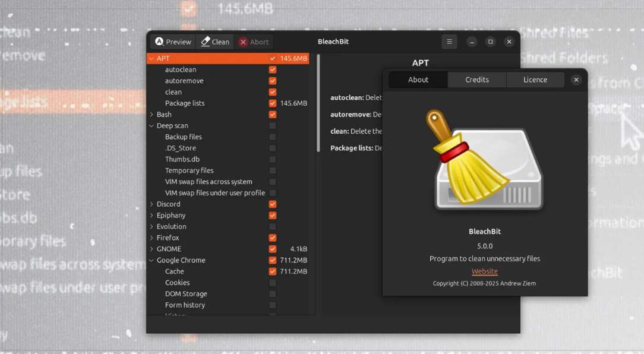Image resolution: width=644 pixels, height=354 pixels.
Task: Select the Cache row under Google Chrome
Action: pyautogui.click(x=228, y=271)
